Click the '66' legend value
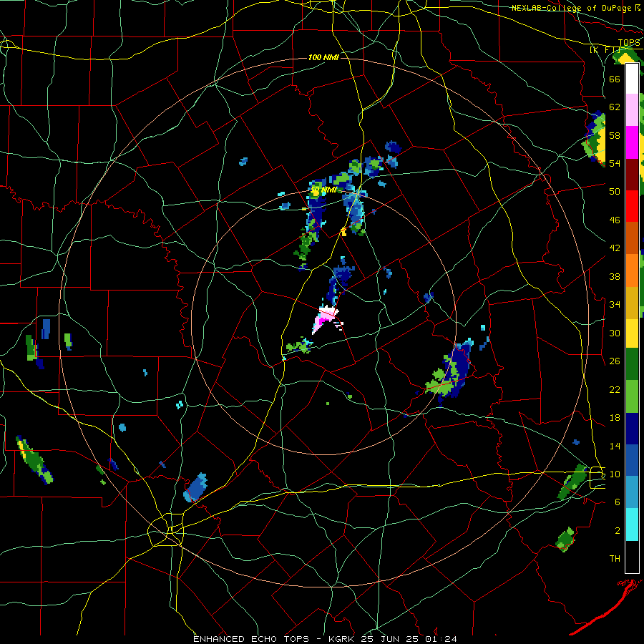The width and height of the screenshot is (644, 644). point(615,79)
